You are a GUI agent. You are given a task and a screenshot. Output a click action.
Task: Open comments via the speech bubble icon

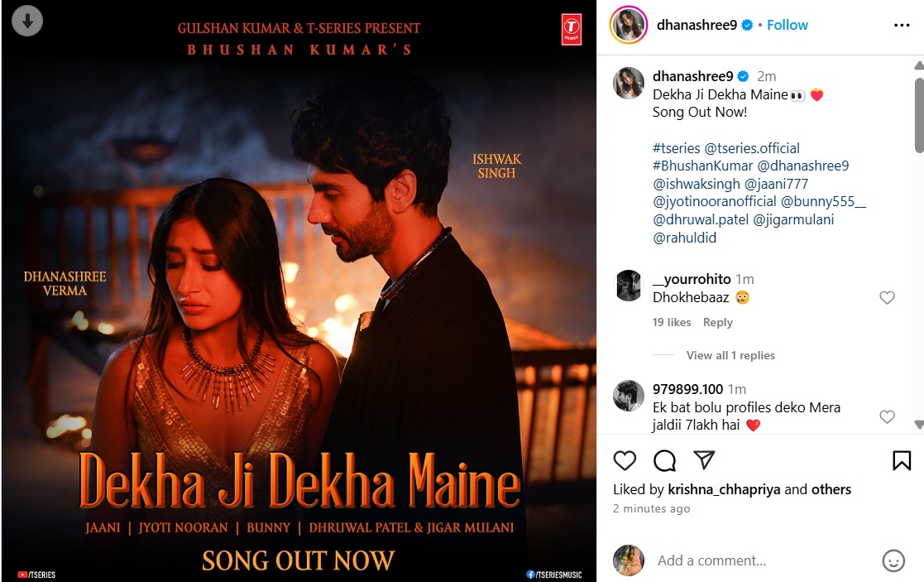664,460
